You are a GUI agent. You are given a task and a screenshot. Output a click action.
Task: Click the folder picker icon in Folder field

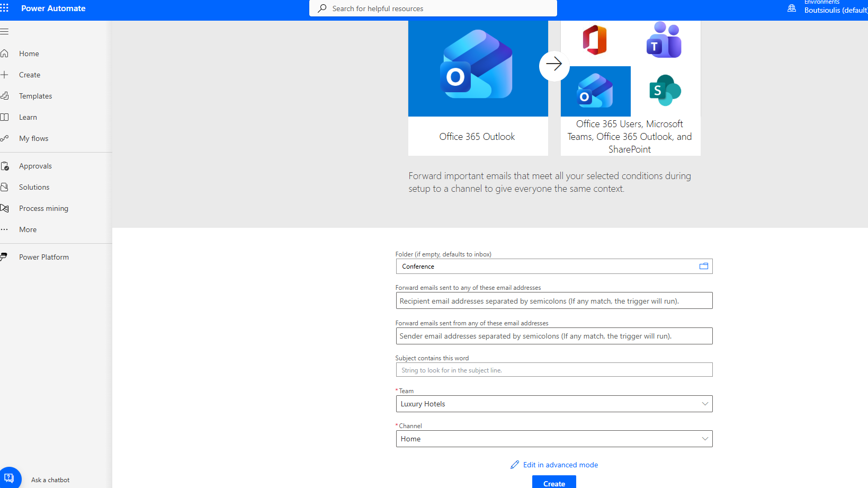point(703,266)
